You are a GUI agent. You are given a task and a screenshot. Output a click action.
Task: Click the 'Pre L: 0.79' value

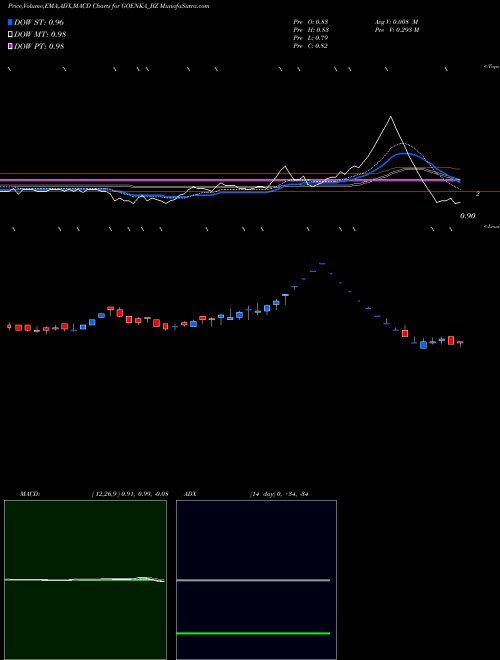click(x=311, y=38)
